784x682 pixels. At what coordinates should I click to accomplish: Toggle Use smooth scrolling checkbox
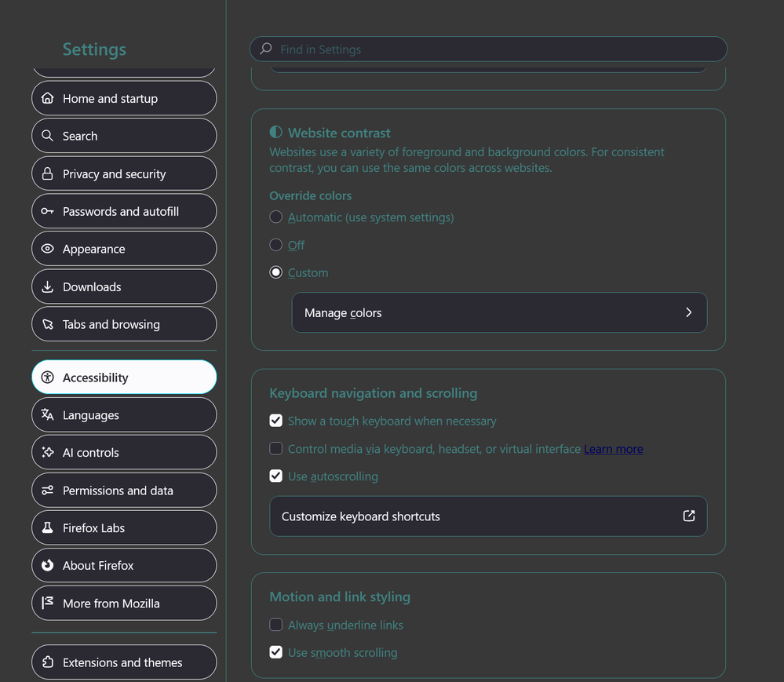276,652
